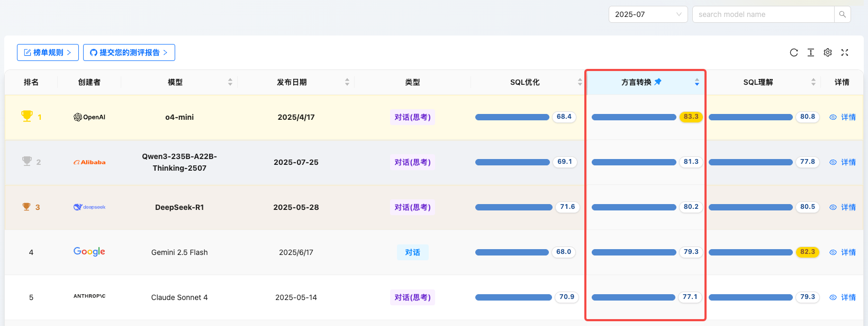Viewport: 868px width, 326px height.
Task: Focus the search model name field
Action: [x=763, y=14]
